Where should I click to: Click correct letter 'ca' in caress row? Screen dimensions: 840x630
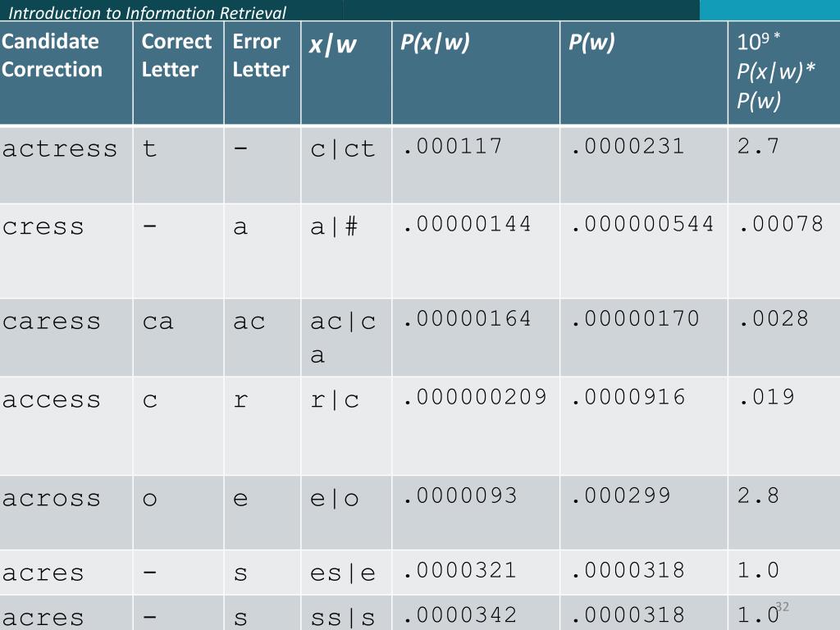(x=158, y=322)
